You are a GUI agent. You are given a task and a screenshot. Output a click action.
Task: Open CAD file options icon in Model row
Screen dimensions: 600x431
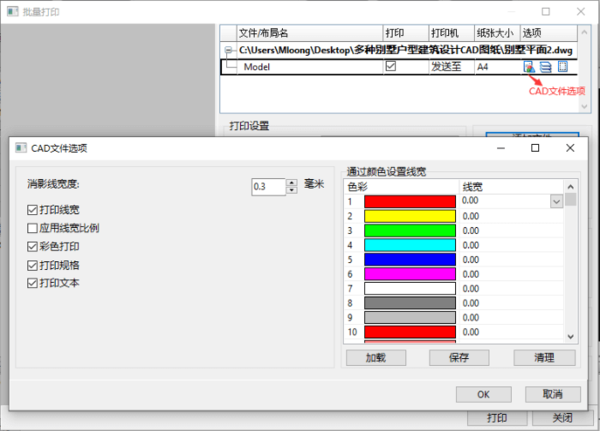coord(528,67)
